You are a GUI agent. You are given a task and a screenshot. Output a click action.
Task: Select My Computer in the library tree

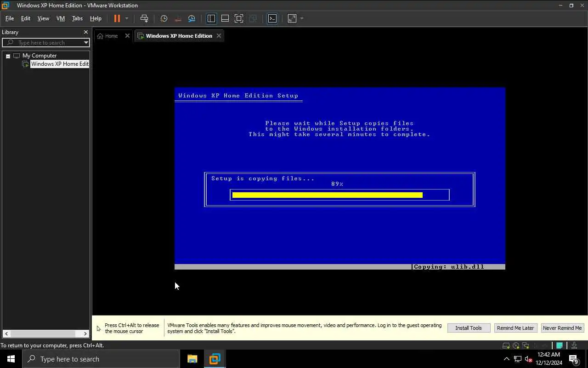40,56
